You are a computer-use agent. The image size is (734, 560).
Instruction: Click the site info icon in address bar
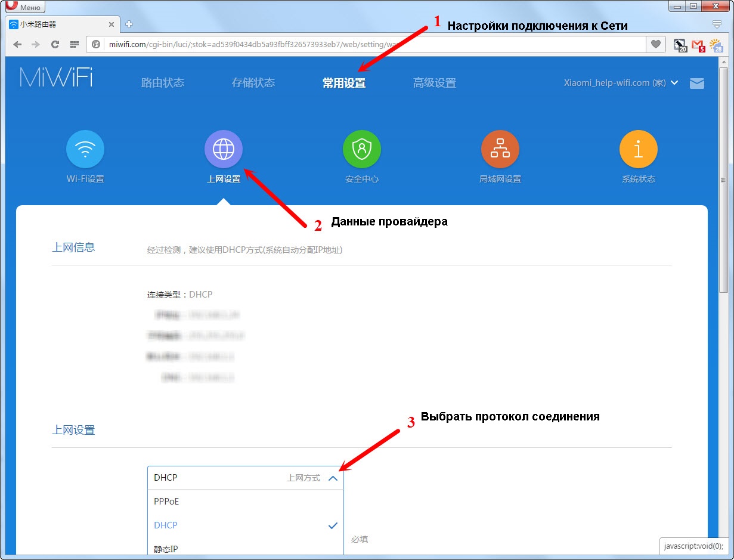pyautogui.click(x=96, y=44)
